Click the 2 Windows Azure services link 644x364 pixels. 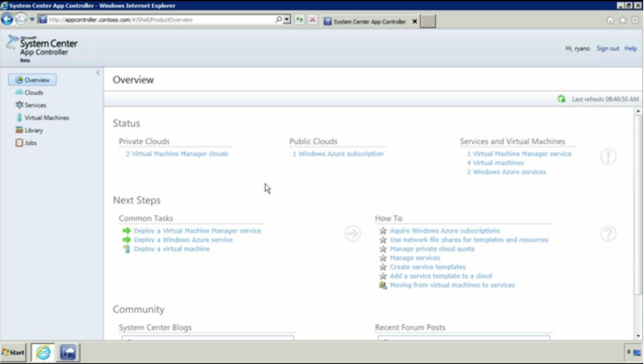506,172
